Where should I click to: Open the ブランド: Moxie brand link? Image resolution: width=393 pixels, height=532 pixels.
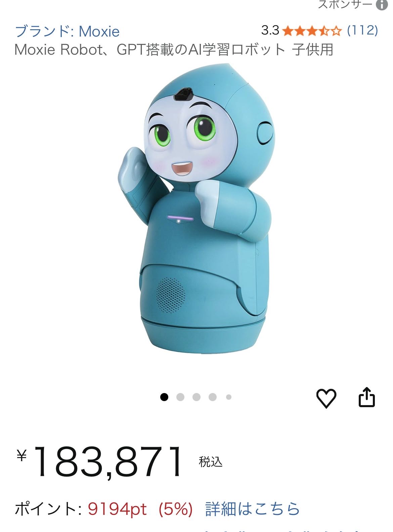67,32
